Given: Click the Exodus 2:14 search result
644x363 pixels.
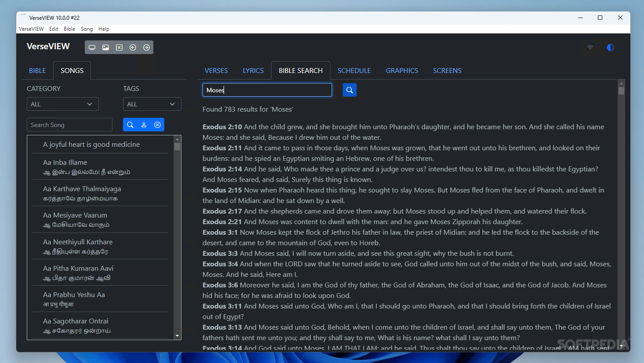Looking at the screenshot, I should 400,174.
